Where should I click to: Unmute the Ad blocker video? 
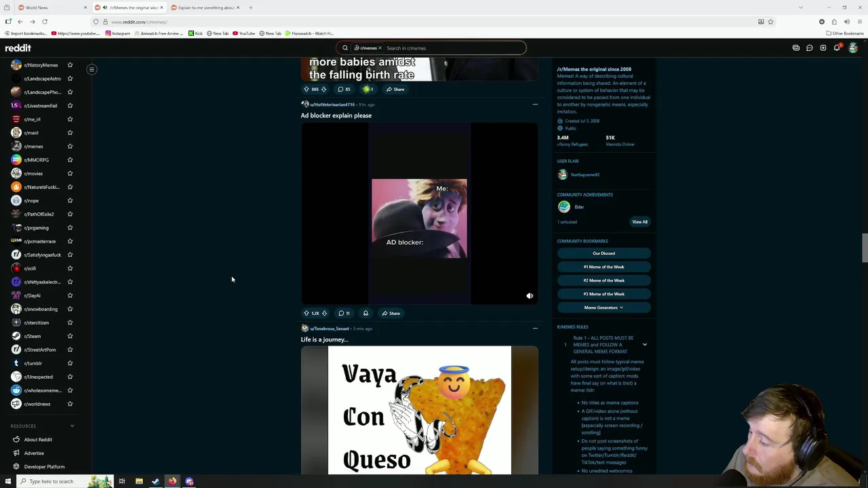530,296
